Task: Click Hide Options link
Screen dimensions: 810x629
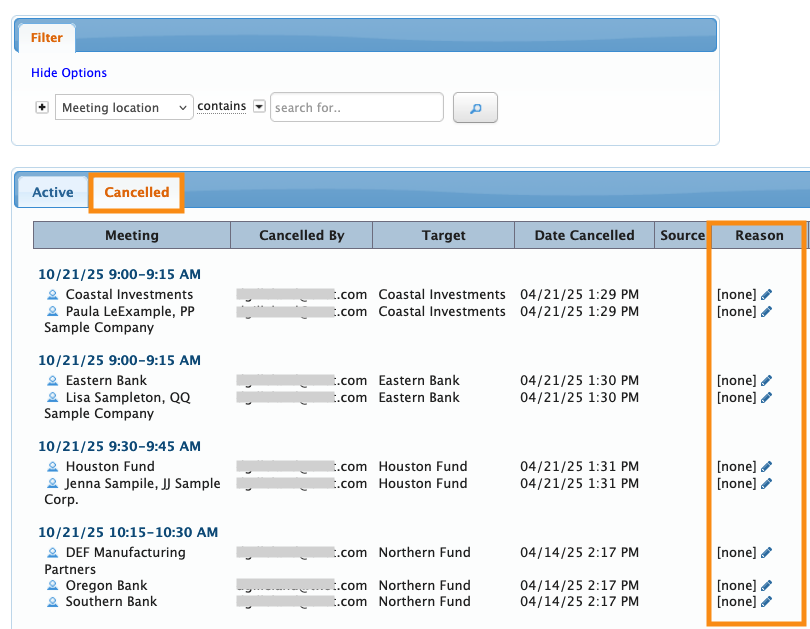Action: (69, 73)
